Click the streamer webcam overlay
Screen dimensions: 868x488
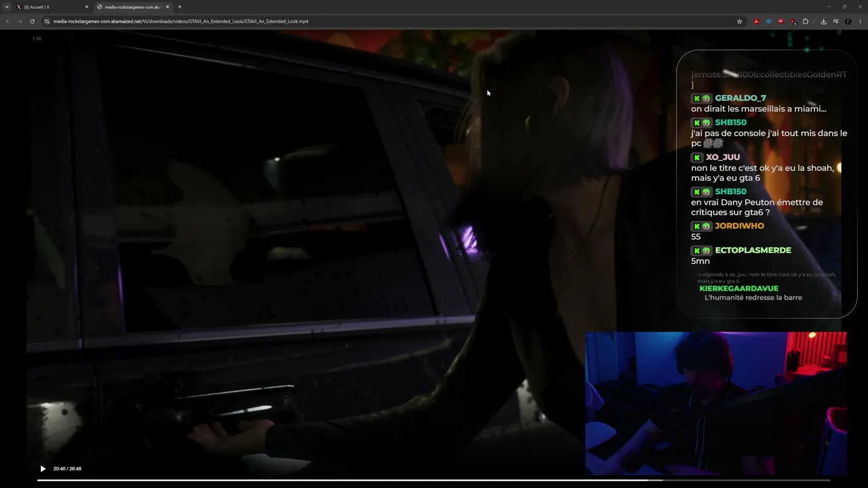pos(715,403)
